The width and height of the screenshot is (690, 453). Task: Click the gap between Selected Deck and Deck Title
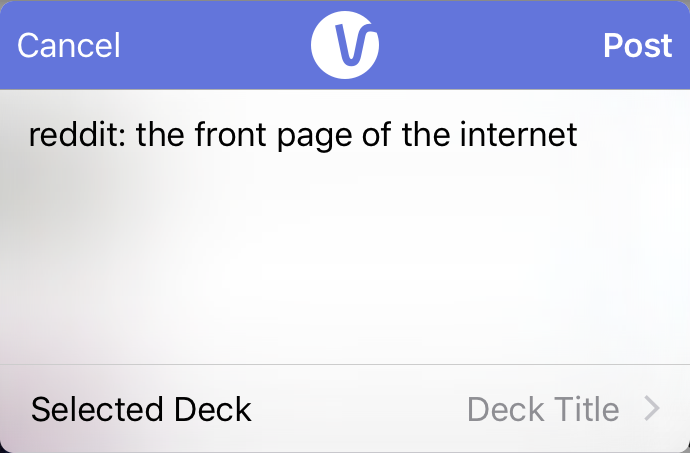pos(360,409)
